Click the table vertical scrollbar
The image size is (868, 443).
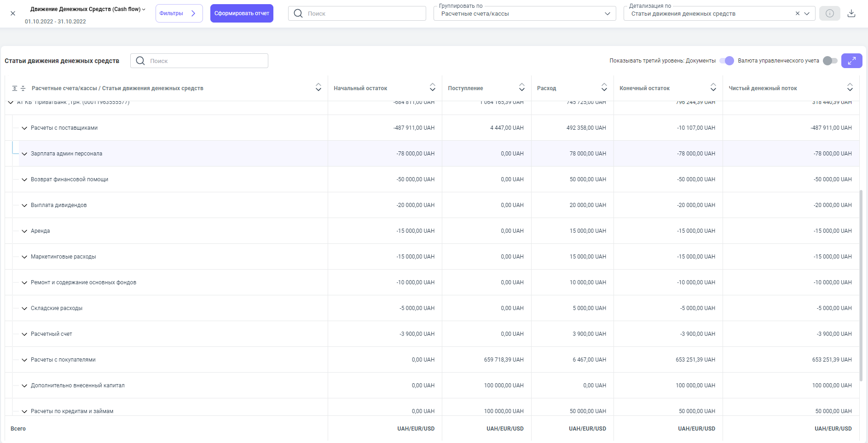click(861, 285)
